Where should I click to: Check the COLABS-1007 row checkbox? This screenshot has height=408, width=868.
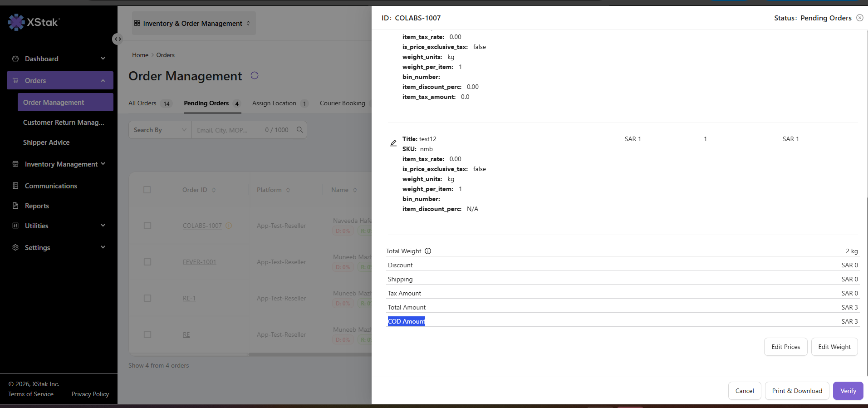(x=147, y=226)
